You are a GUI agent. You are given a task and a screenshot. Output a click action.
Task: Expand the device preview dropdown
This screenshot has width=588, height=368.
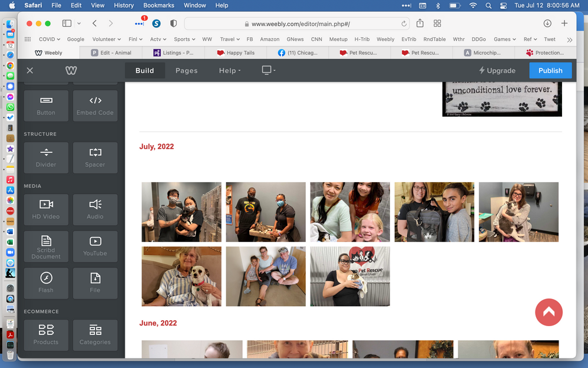tap(269, 70)
